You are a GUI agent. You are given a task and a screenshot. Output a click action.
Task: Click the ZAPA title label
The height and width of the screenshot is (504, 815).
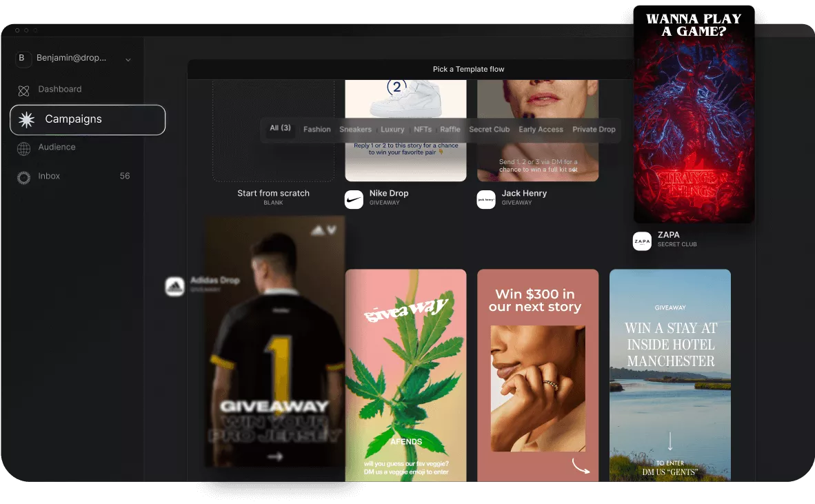pos(668,235)
